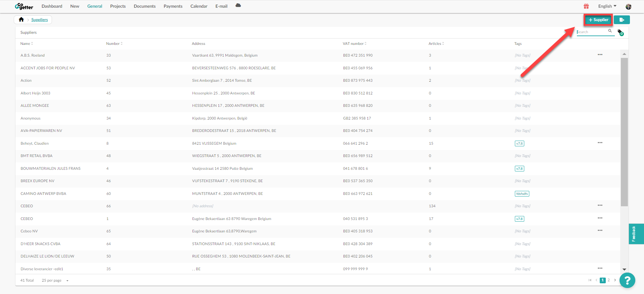This screenshot has width=644, height=294.
Task: Go to page 2
Action: [609, 280]
